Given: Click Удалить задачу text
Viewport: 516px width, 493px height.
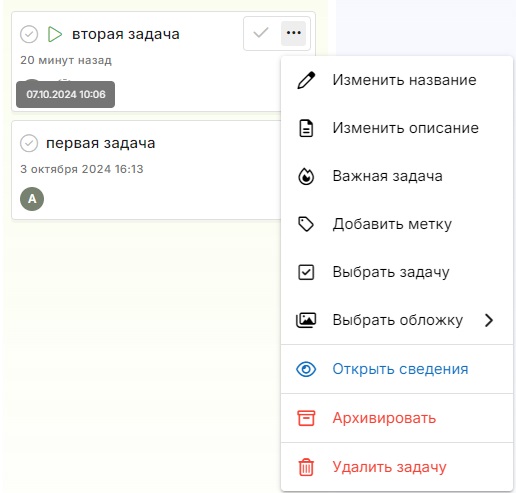Looking at the screenshot, I should tap(389, 467).
